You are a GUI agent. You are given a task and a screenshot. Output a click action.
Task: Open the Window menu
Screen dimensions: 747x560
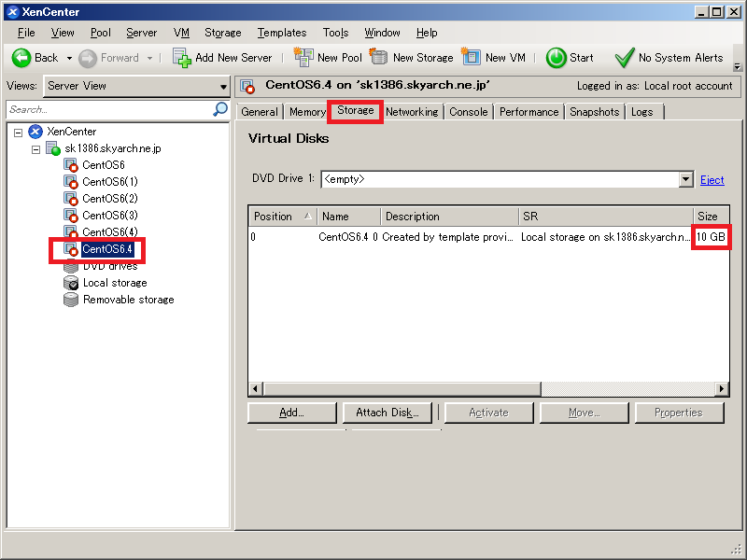382,33
